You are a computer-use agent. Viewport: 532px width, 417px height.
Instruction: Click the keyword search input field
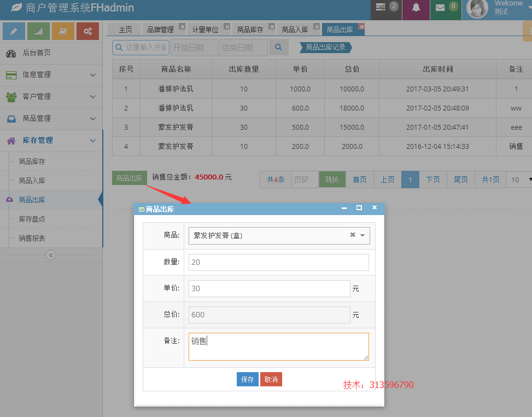(x=141, y=47)
